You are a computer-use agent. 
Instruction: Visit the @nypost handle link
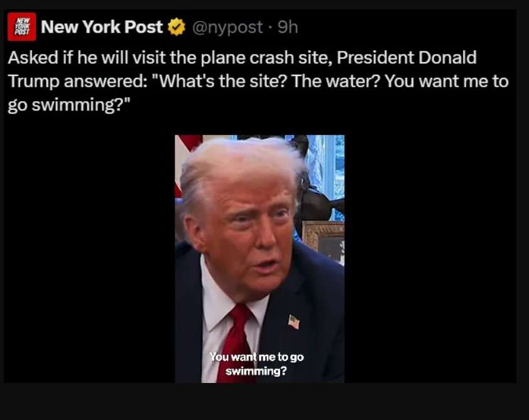point(227,27)
